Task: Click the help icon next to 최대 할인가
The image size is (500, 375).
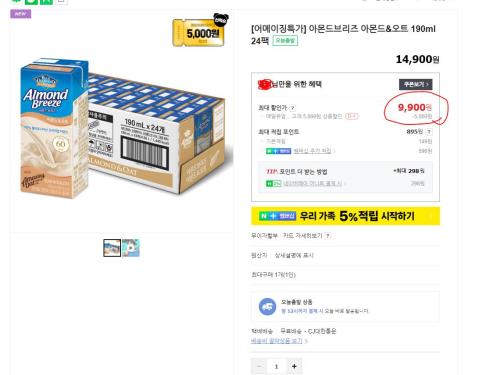Action: coord(292,108)
